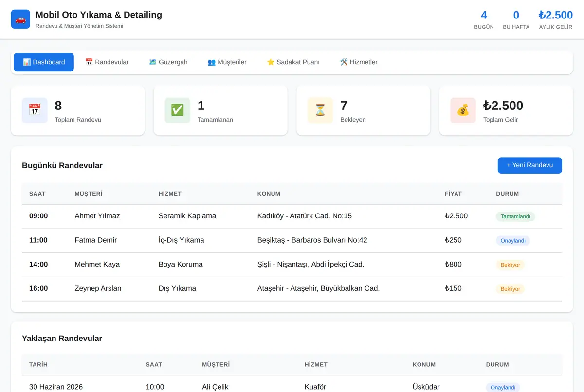Select the Zeynep Arslan appointment row
This screenshot has width=584, height=392.
click(292, 289)
